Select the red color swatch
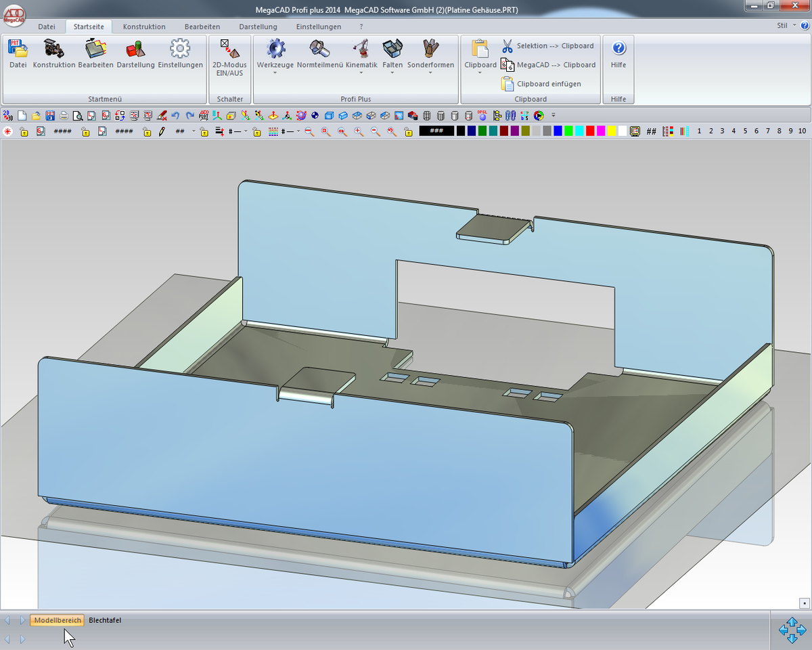 pyautogui.click(x=590, y=131)
